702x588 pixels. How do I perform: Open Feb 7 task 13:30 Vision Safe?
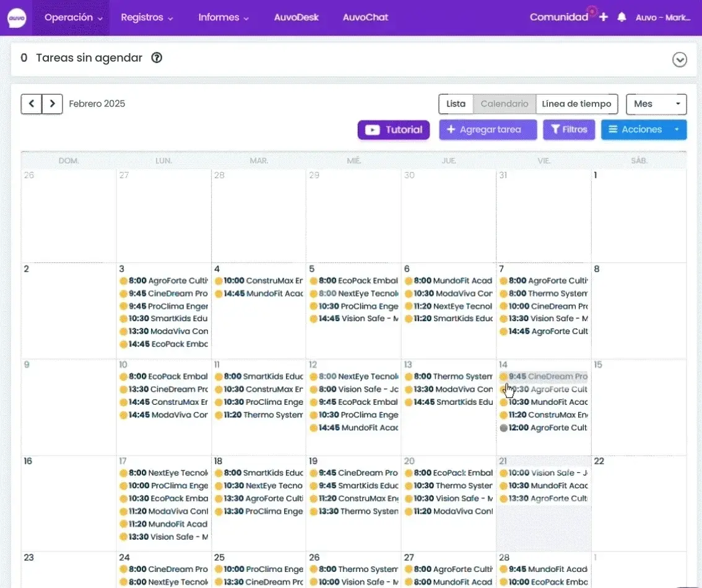click(544, 319)
